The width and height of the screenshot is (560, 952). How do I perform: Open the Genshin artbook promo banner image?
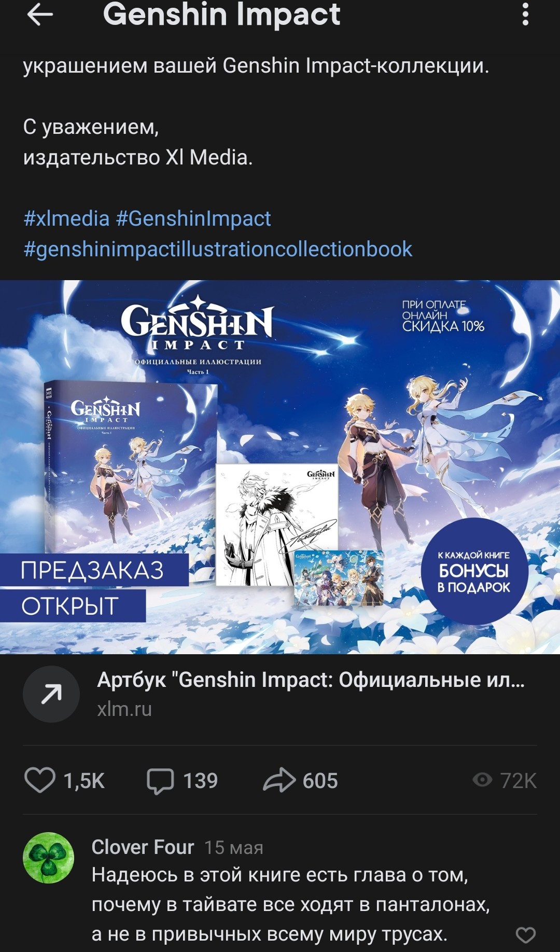coord(280,467)
